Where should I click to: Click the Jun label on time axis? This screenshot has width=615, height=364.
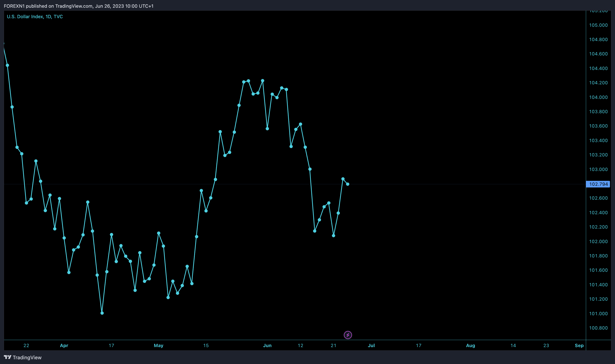click(267, 345)
